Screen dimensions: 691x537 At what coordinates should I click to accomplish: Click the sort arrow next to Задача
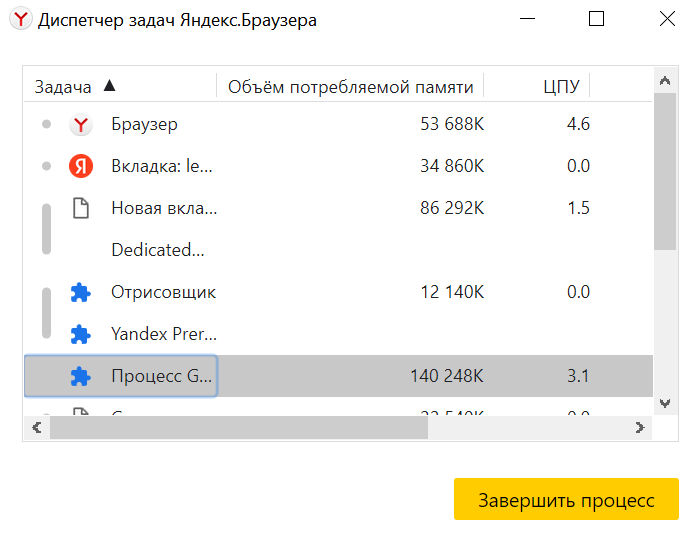point(109,85)
